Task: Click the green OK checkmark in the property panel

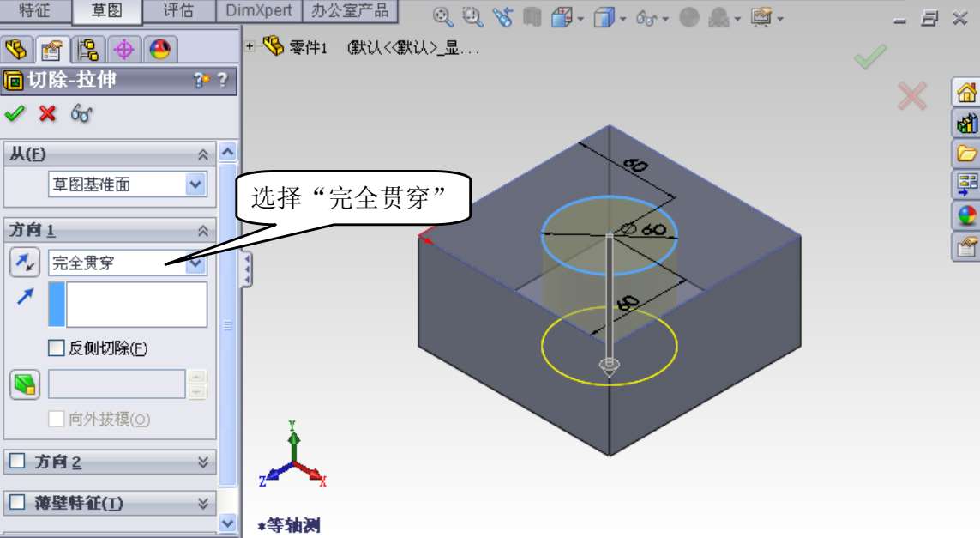Action: click(x=14, y=113)
